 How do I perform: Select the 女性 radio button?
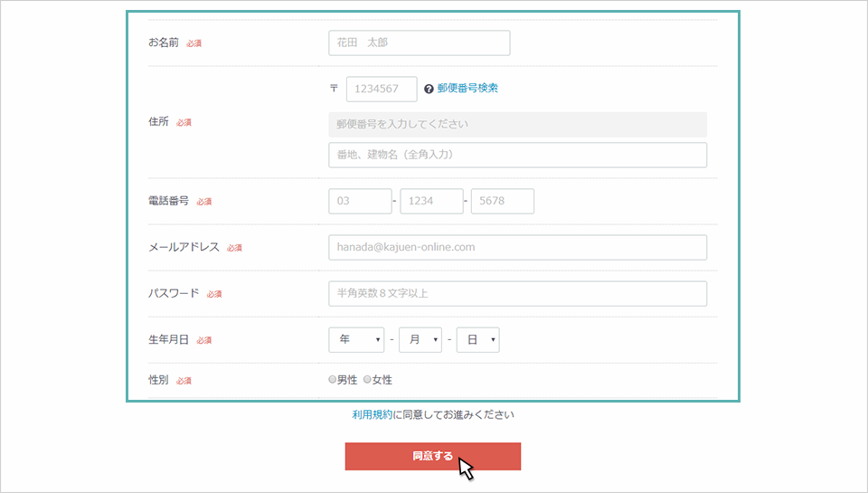367,380
